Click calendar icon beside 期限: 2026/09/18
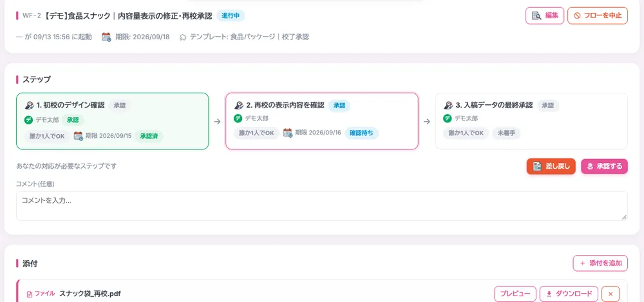644x302 pixels. coord(106,37)
